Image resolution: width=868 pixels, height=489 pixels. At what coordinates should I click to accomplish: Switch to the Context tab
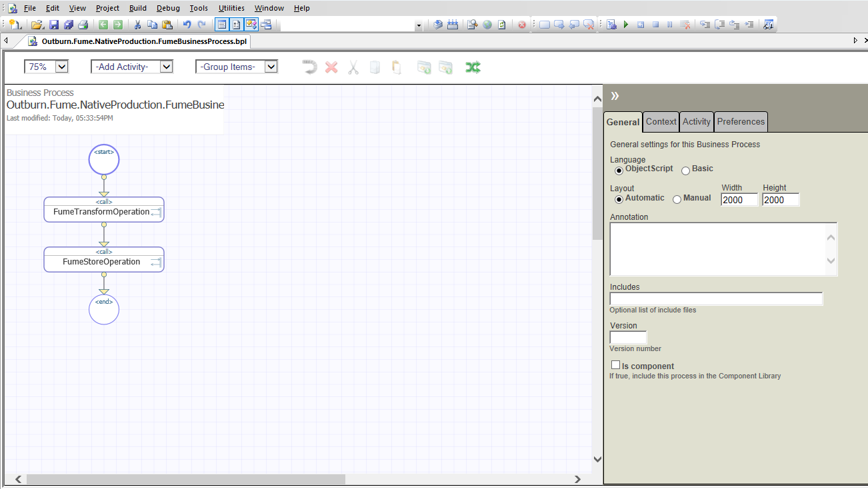click(x=661, y=121)
